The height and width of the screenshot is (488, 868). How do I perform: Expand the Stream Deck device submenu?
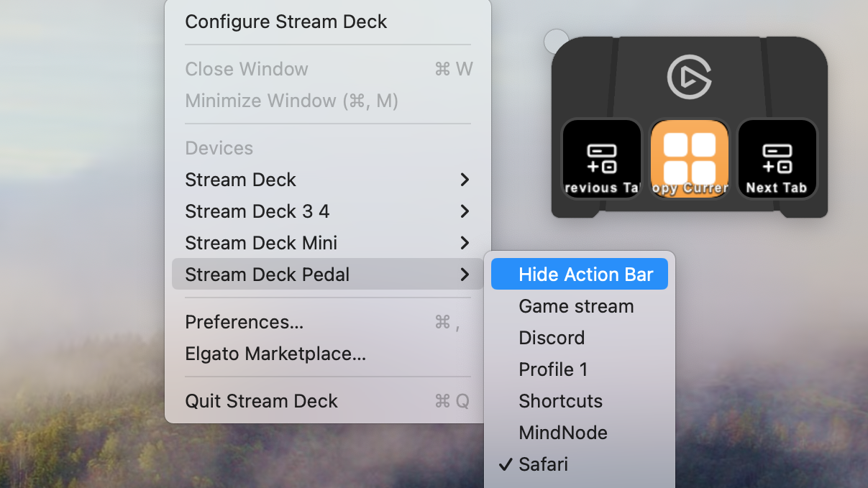(328, 180)
